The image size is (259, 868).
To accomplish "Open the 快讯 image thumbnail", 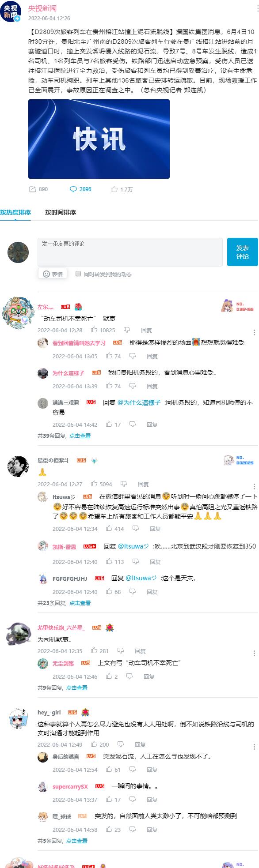I will tap(99, 139).
